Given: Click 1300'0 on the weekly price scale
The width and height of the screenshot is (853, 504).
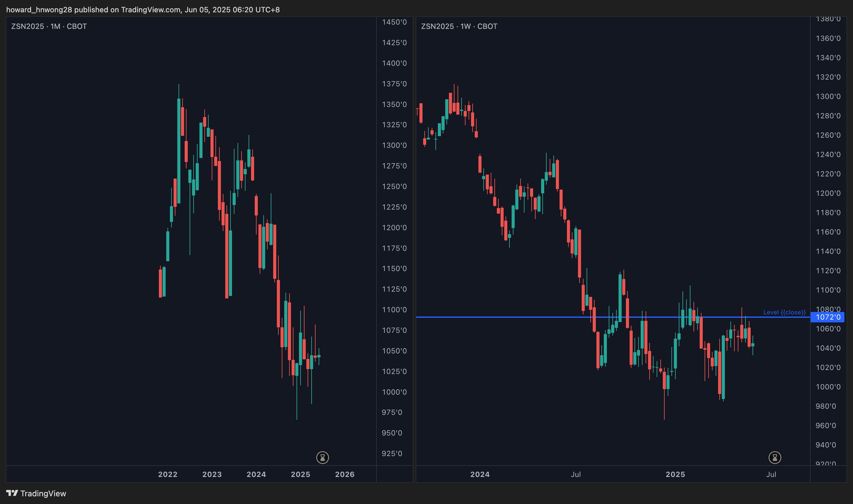Looking at the screenshot, I should (828, 96).
